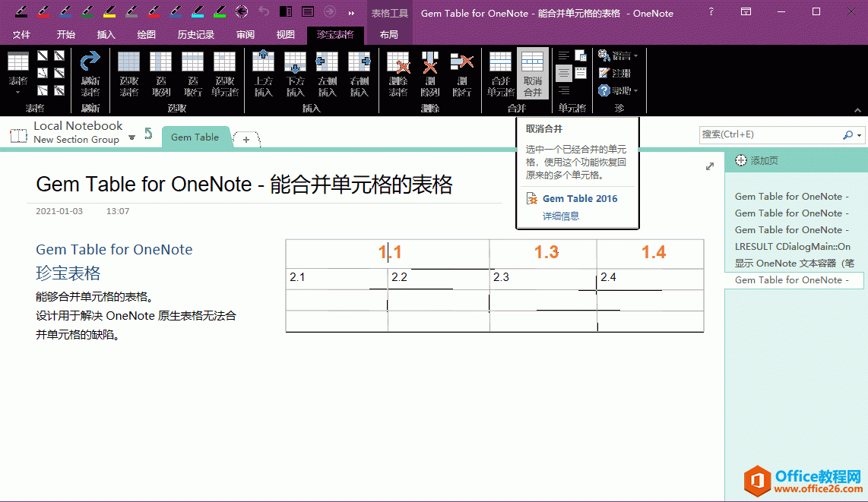Toggle center alignment for the cell
The width and height of the screenshot is (868, 502).
(563, 73)
